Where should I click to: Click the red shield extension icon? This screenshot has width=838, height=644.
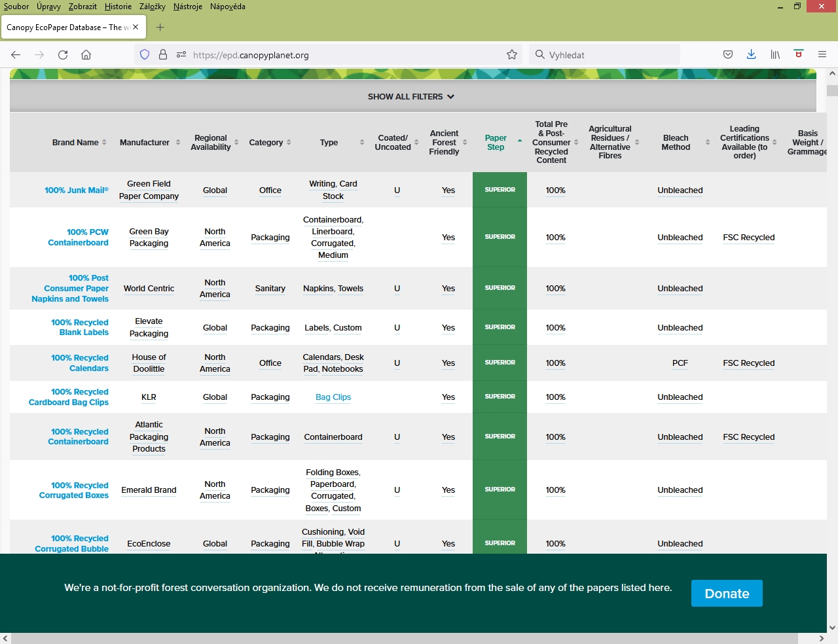point(799,54)
